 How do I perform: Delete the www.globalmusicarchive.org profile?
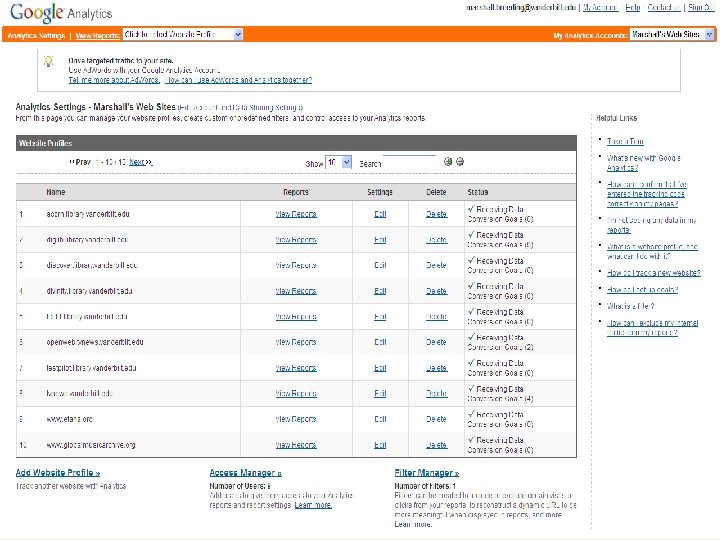(x=436, y=445)
